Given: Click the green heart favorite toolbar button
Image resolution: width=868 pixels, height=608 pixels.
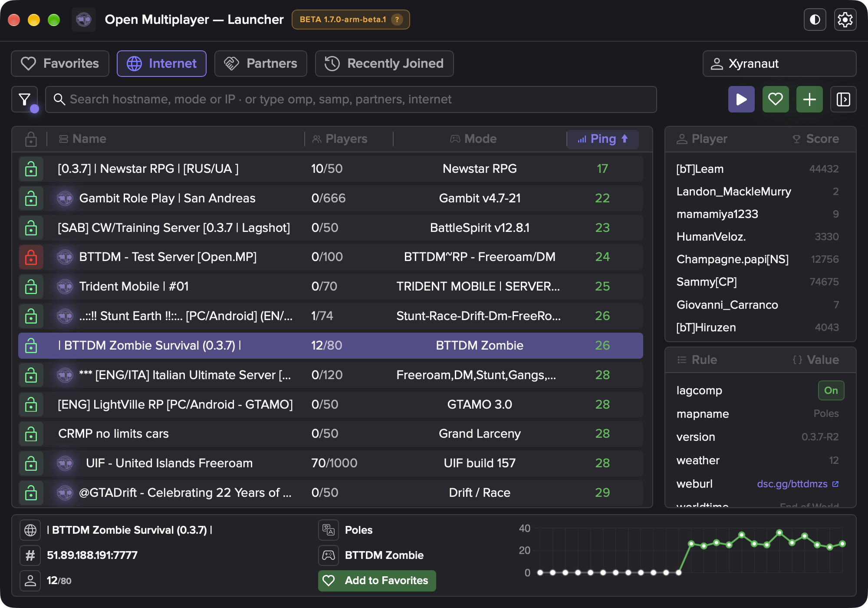Looking at the screenshot, I should 776,99.
